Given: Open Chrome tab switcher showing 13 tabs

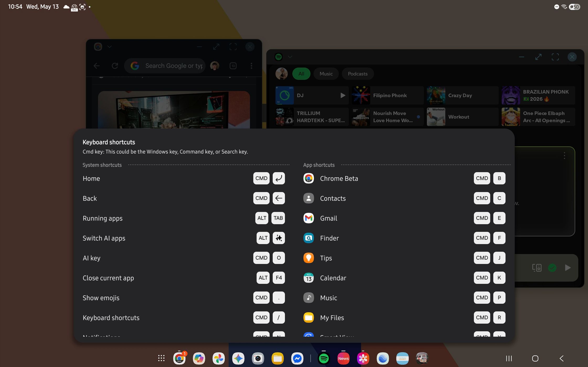Looking at the screenshot, I should point(233,66).
